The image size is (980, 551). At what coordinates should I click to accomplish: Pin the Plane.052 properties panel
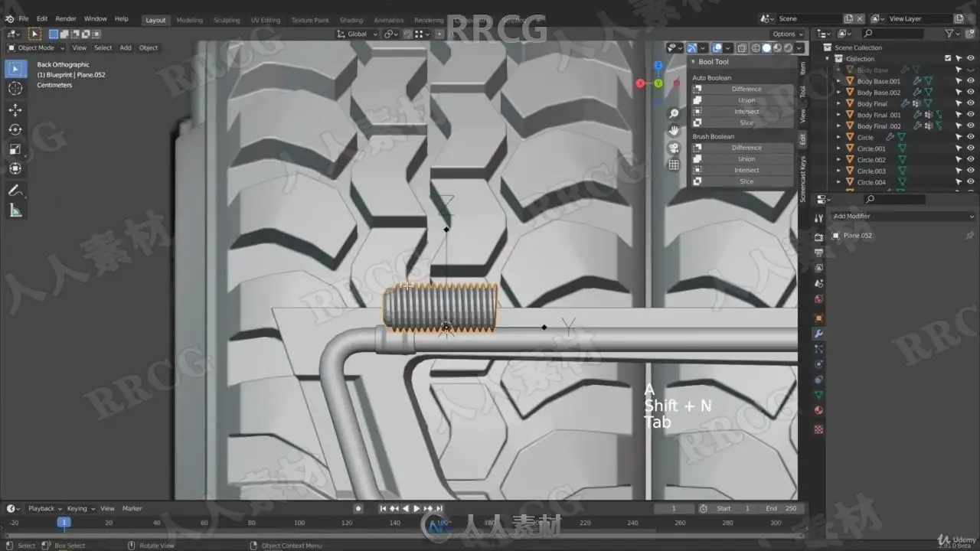pos(969,236)
